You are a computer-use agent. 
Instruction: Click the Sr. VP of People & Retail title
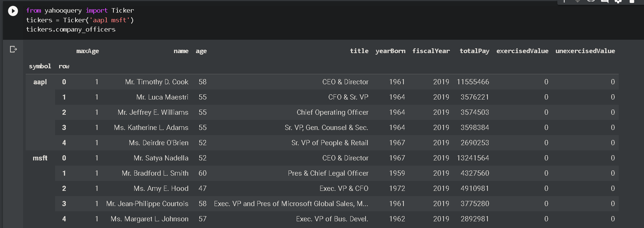point(330,143)
